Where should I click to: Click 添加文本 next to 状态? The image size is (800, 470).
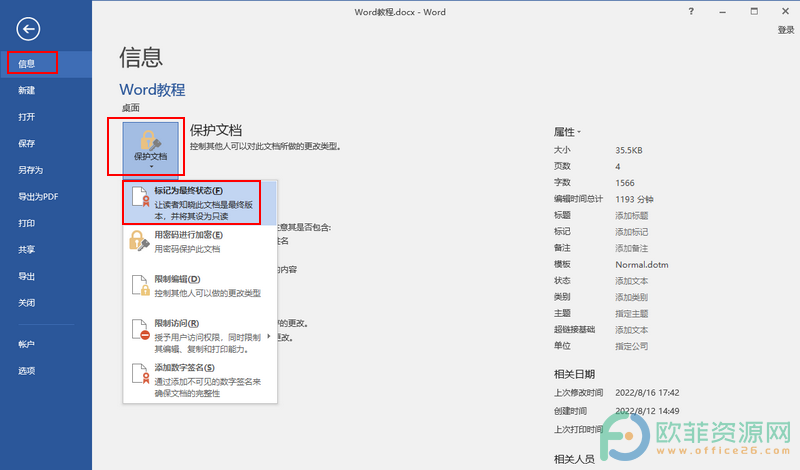tap(632, 281)
